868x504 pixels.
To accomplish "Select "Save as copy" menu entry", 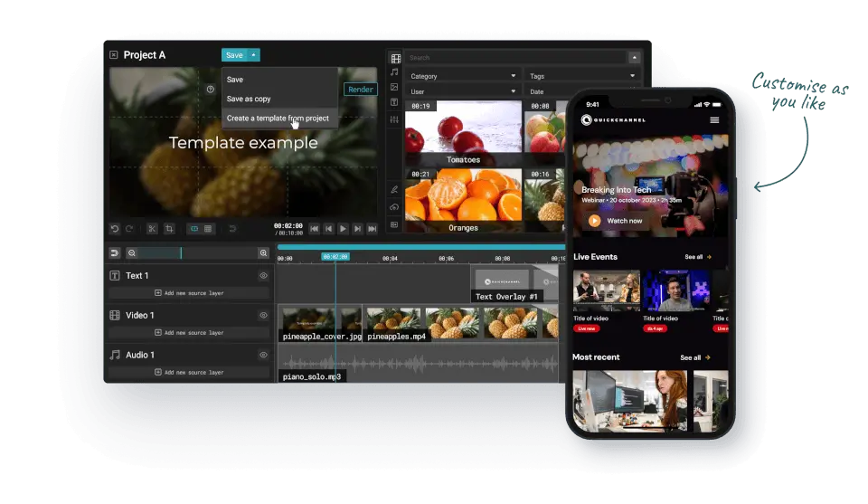I will [x=249, y=99].
